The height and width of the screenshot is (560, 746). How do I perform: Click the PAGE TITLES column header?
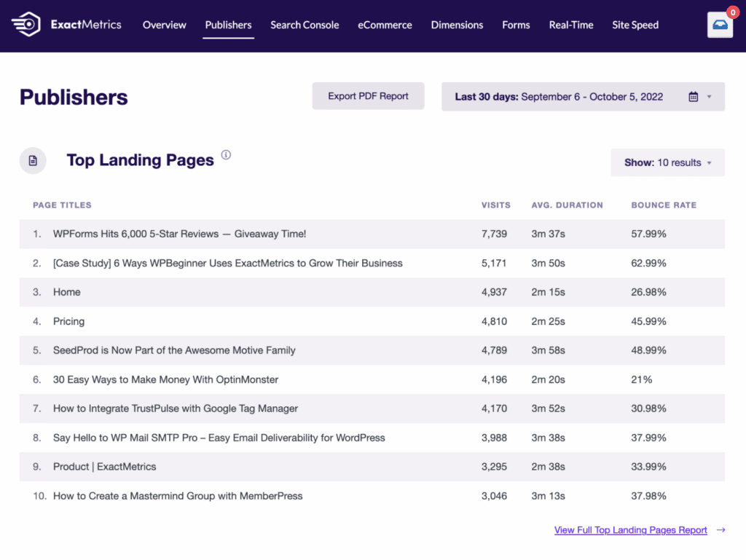[x=62, y=205]
